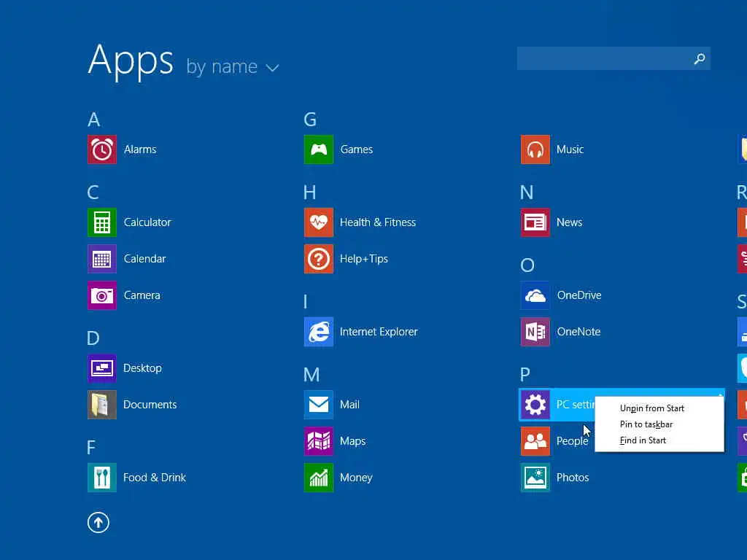The image size is (747, 560).
Task: Click the Desktop tile icon
Action: click(x=102, y=368)
